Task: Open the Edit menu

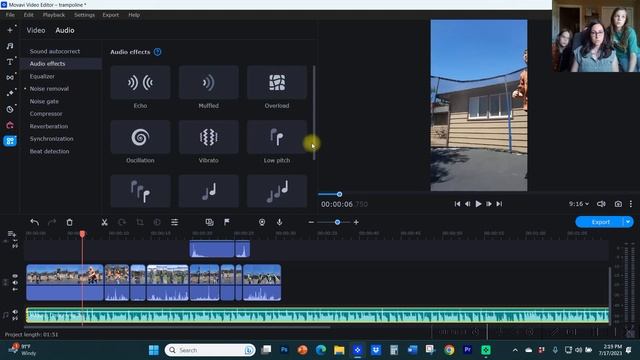Action: (29, 15)
